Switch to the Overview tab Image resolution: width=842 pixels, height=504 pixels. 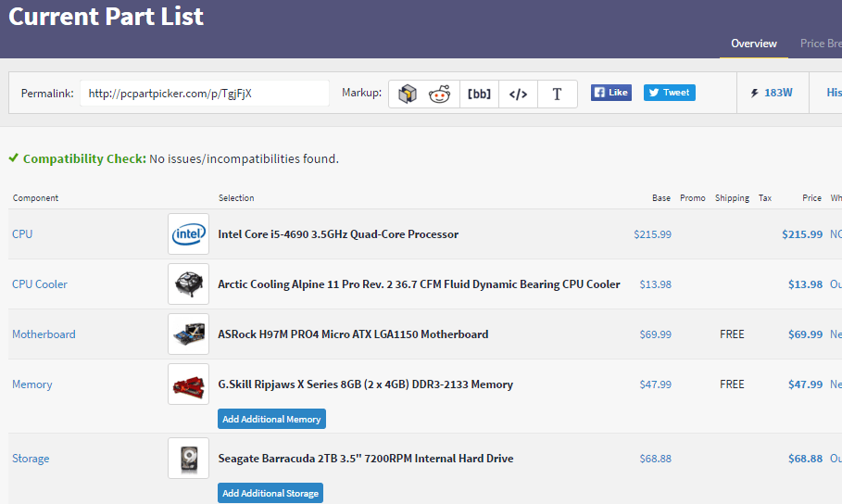754,44
